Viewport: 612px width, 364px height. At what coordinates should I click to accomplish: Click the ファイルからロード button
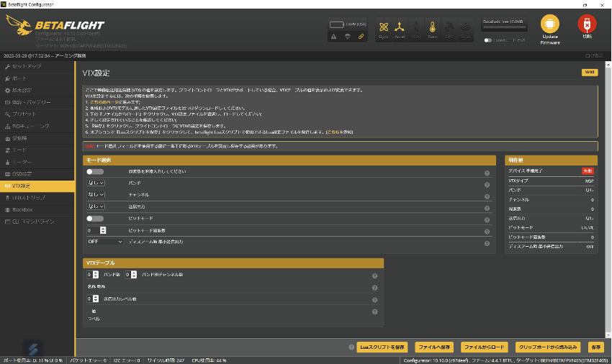485,347
